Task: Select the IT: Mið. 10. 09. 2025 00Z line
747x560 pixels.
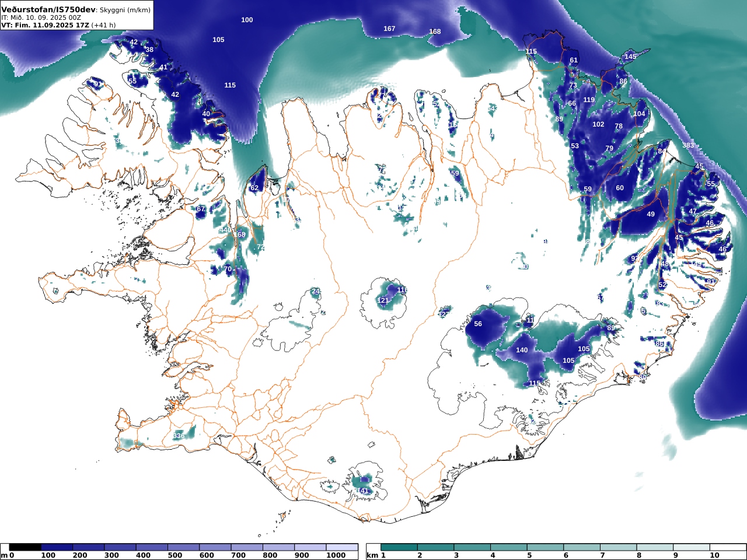Action: (41, 17)
